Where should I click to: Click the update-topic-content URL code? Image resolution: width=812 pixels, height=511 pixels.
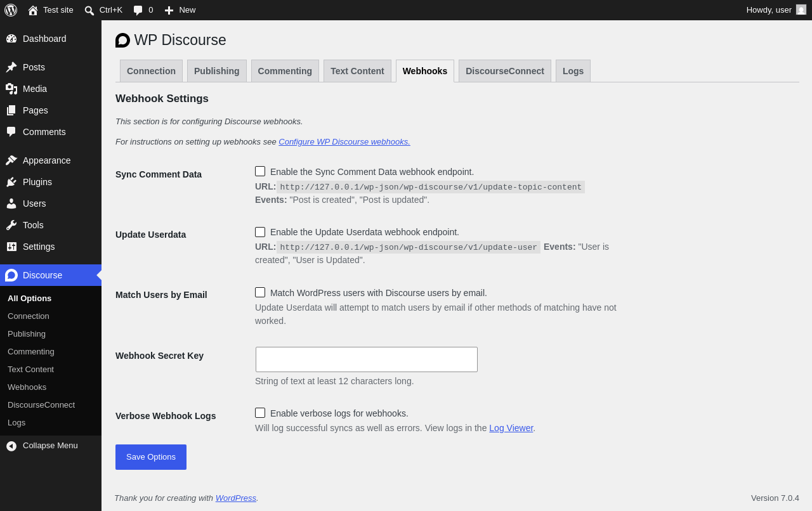(x=431, y=187)
